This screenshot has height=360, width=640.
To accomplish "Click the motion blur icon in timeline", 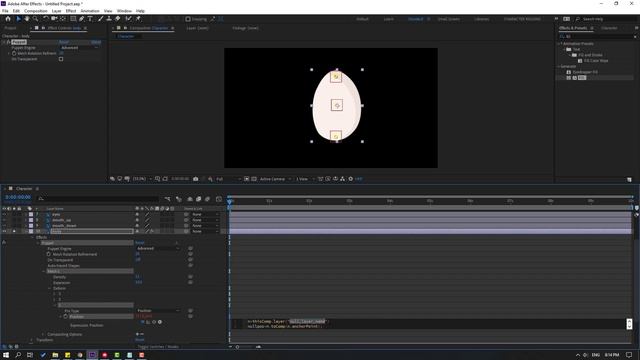I will click(x=207, y=199).
